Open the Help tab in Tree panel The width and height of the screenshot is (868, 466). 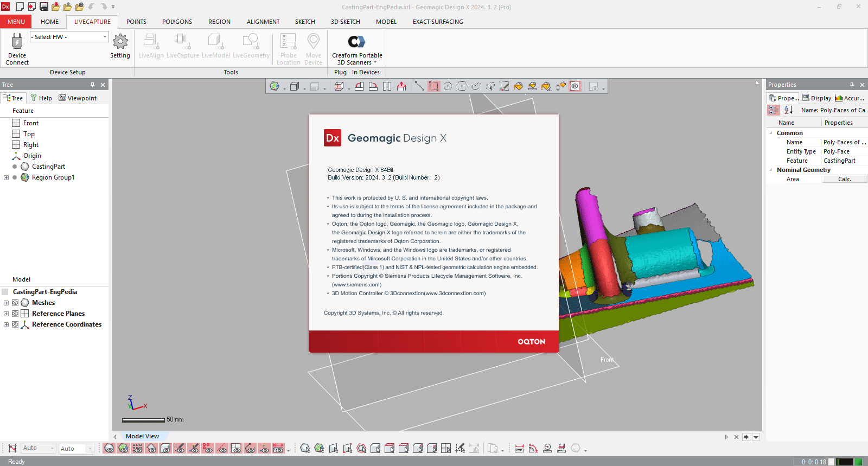click(x=41, y=98)
